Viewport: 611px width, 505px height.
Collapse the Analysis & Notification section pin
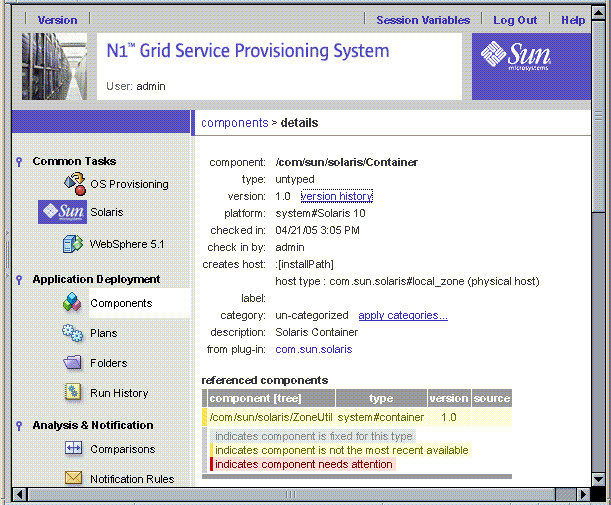(x=19, y=426)
